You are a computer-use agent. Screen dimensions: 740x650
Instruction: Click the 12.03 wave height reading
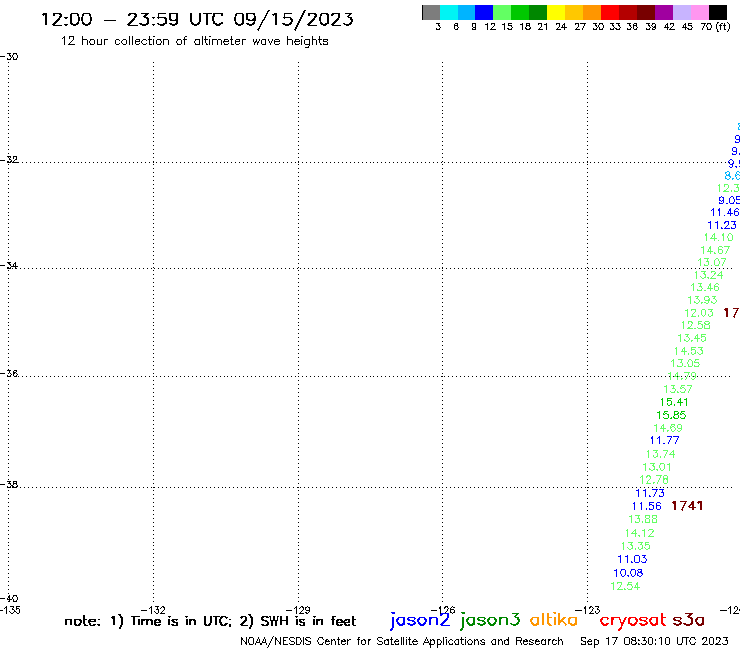coord(699,313)
